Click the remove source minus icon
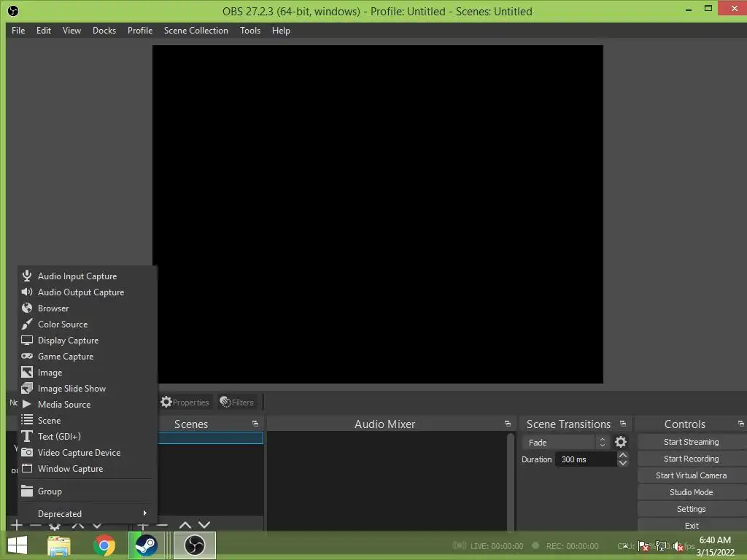 36,525
